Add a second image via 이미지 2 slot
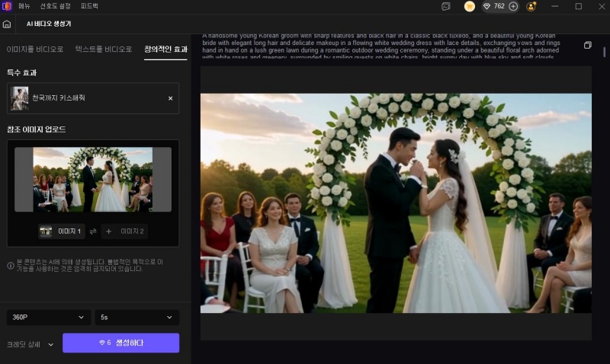 (x=124, y=231)
